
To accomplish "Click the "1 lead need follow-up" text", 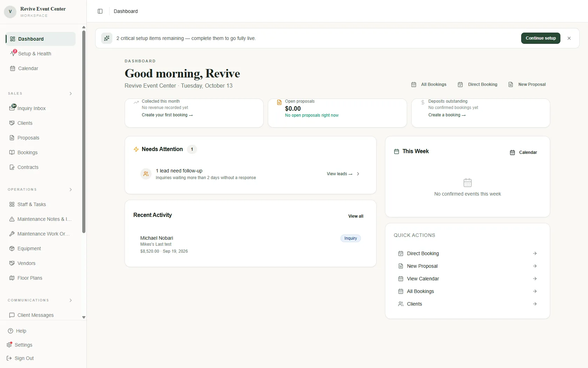I will [179, 171].
